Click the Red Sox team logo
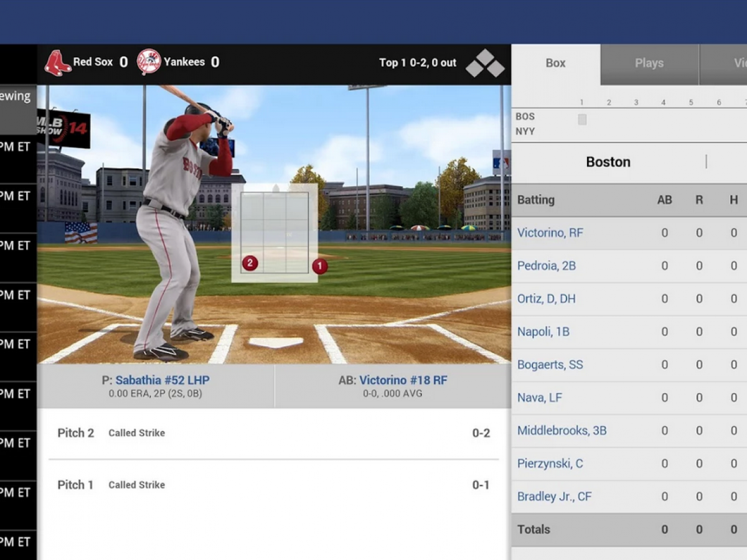This screenshot has height=560, width=747. pyautogui.click(x=57, y=63)
